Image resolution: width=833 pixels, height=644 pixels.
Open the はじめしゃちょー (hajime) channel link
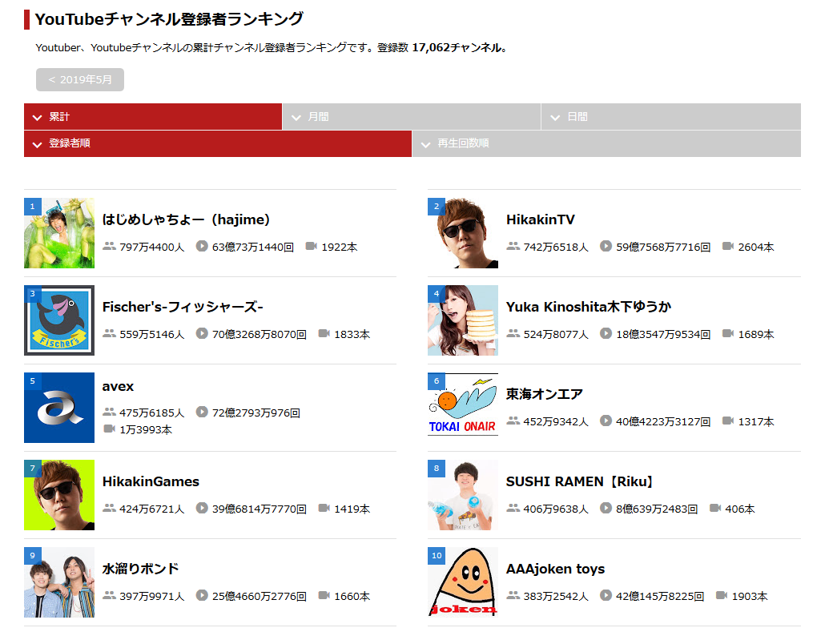pos(186,219)
